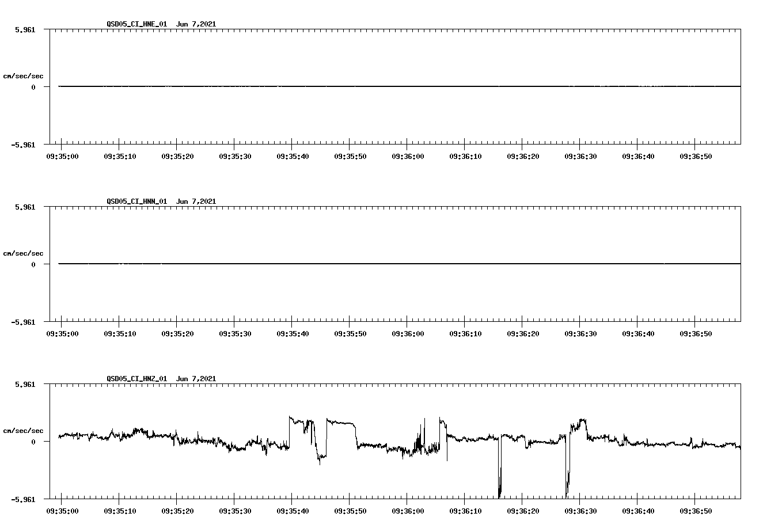Click the HNE plot's 09:36:20 time label

click(523, 156)
